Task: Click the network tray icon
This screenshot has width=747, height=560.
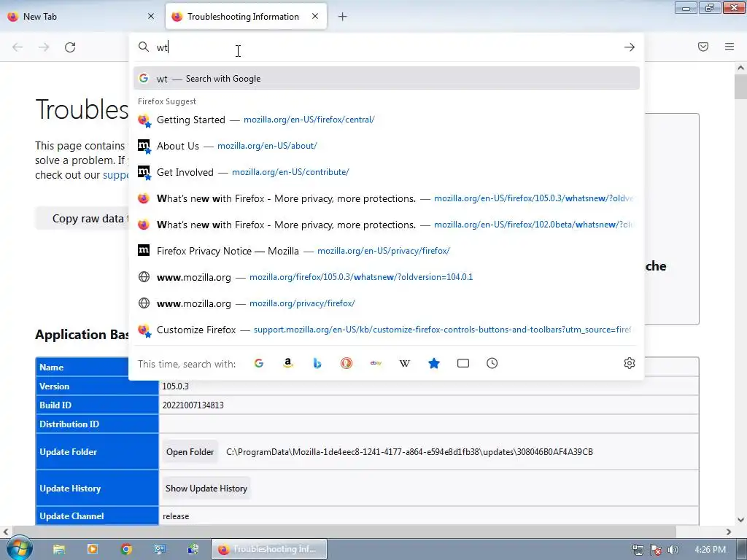Action: [638, 550]
